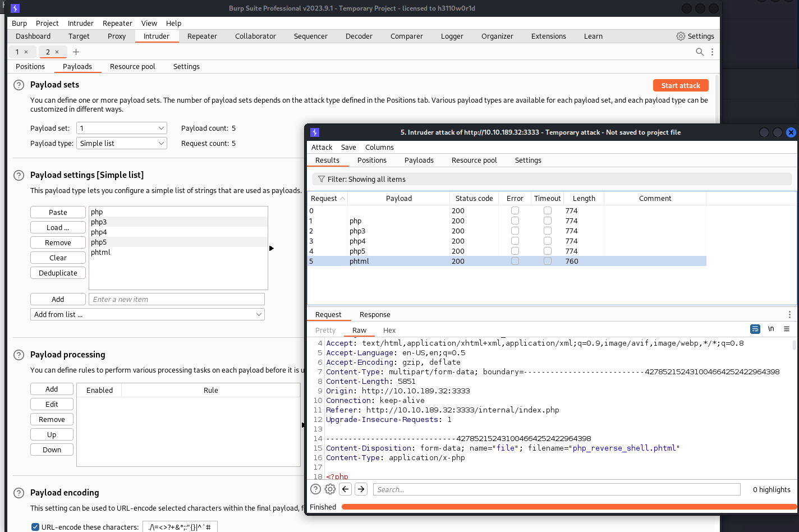Open the three-dot options menu beside search

(712, 52)
